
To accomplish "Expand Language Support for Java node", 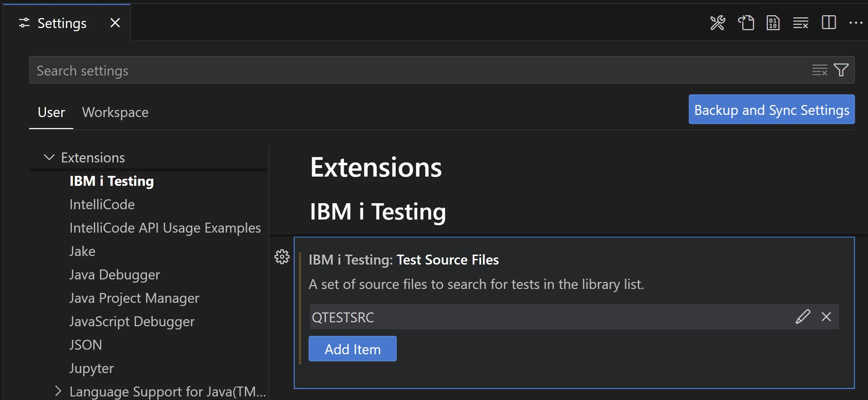I will 58,391.
